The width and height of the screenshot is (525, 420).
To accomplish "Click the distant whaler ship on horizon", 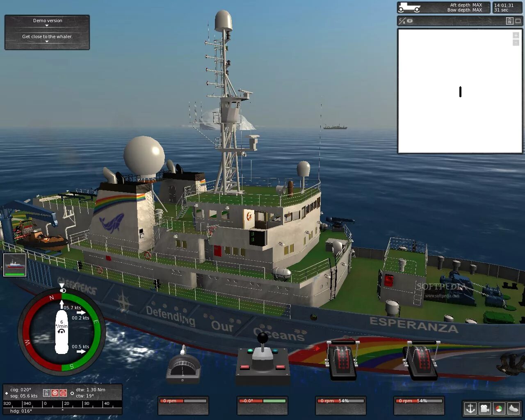I will coord(335,127).
